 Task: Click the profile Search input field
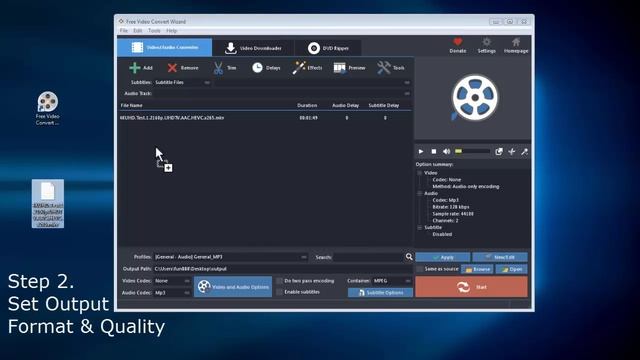369,257
